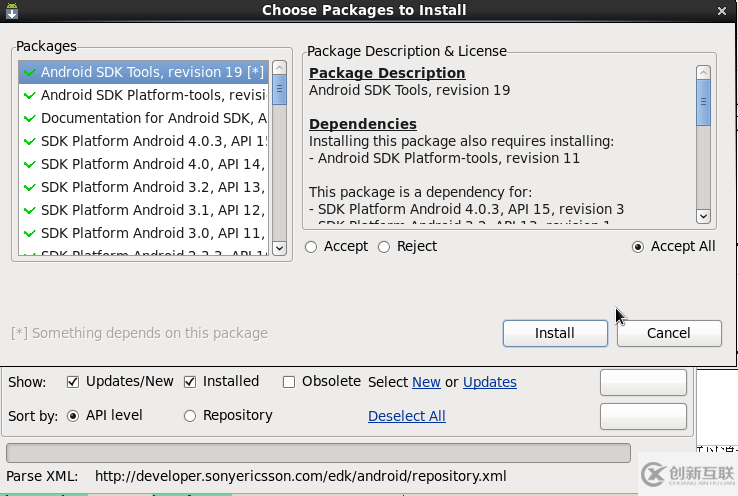Click the blank button right of the Updates link
This screenshot has height=496, width=738.
pyautogui.click(x=643, y=383)
